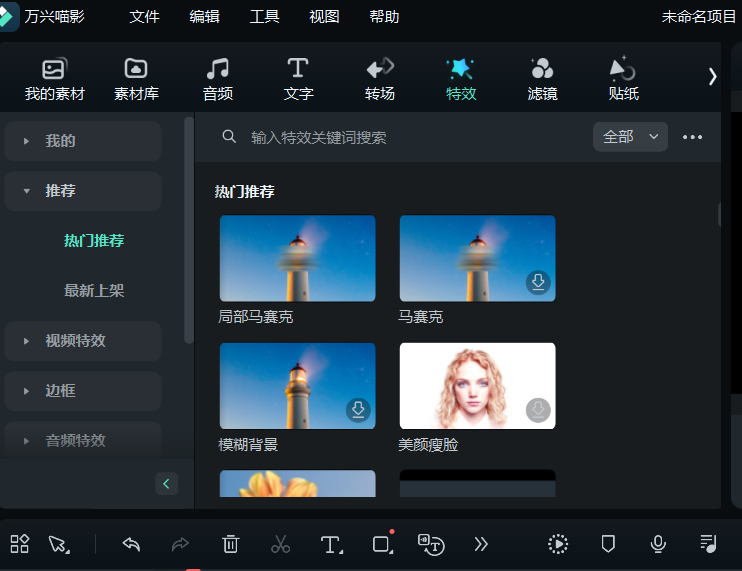Delete selected clip with trash icon
This screenshot has height=571, width=742.
coord(230,544)
